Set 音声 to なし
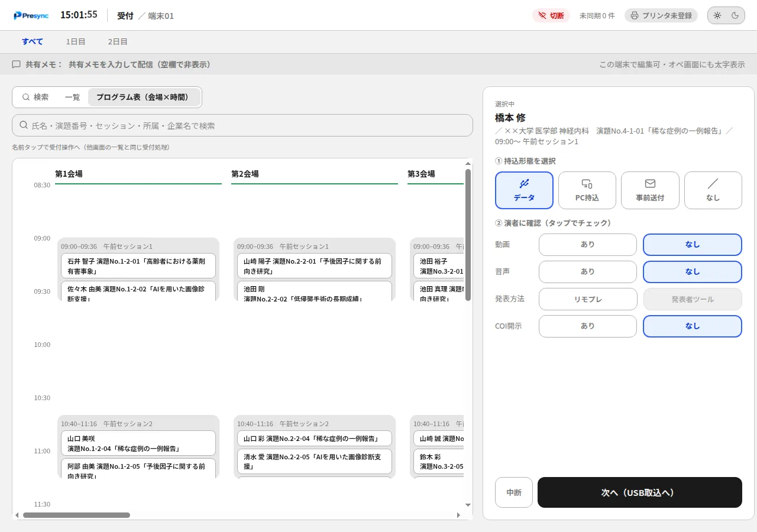Screen dimensions: 757x532 pyautogui.click(x=693, y=272)
